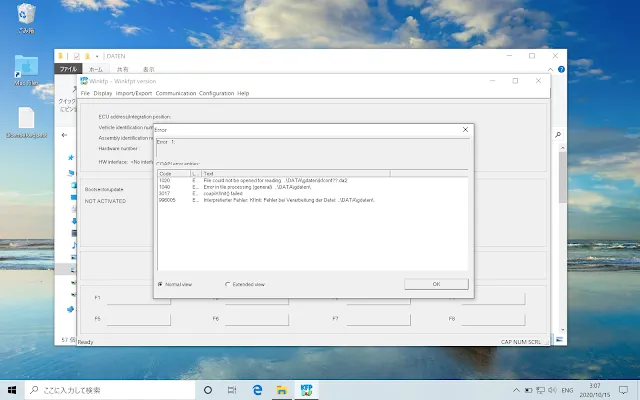
Task: Click Downloads arrow icon in Explorer sidebar
Action: [x=74, y=221]
